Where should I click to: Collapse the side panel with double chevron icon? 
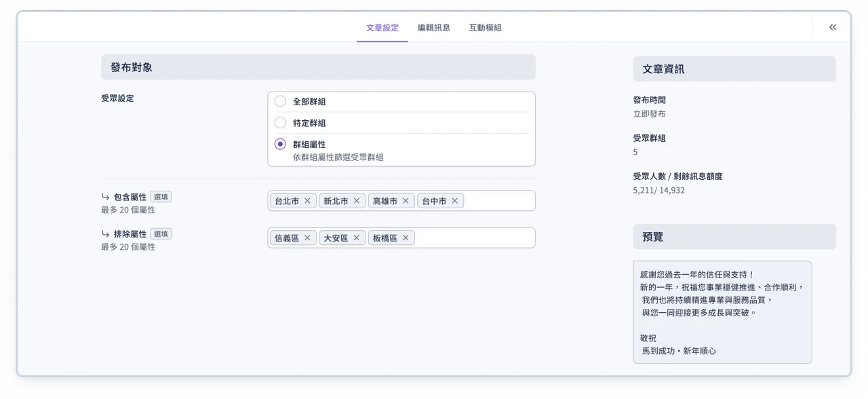[832, 27]
